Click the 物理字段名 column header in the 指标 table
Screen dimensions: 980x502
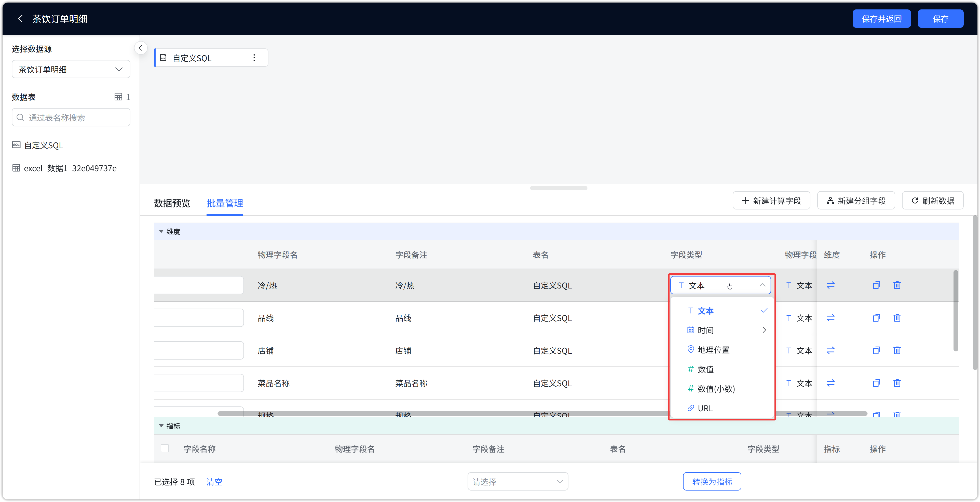[x=355, y=449]
